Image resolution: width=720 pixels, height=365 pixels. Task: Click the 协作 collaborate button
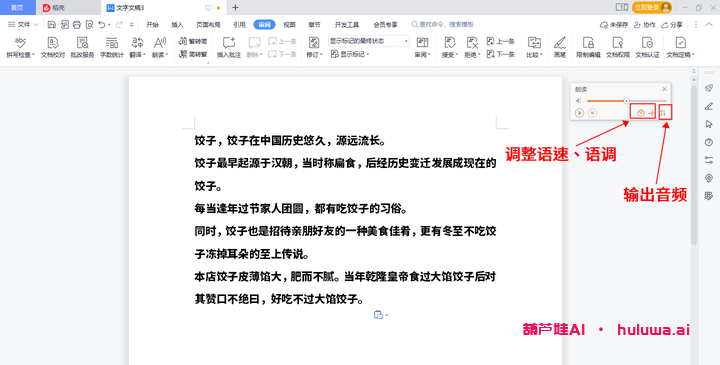click(645, 25)
